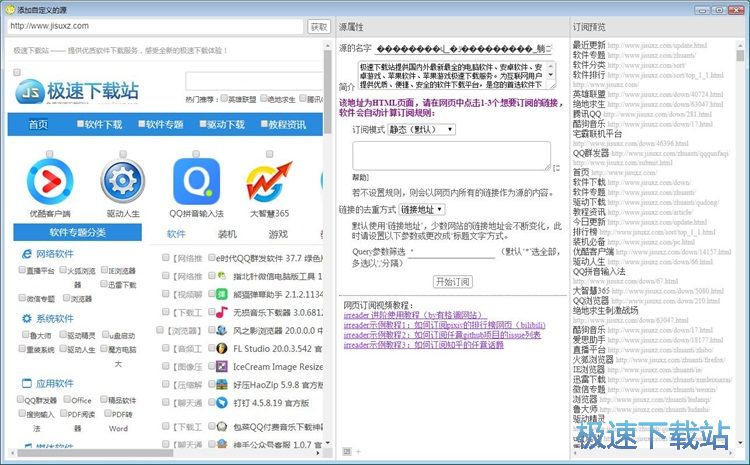750x465 pixels.
Task: Click the title bar app icon of 添加自定义的源
Action: click(x=10, y=9)
